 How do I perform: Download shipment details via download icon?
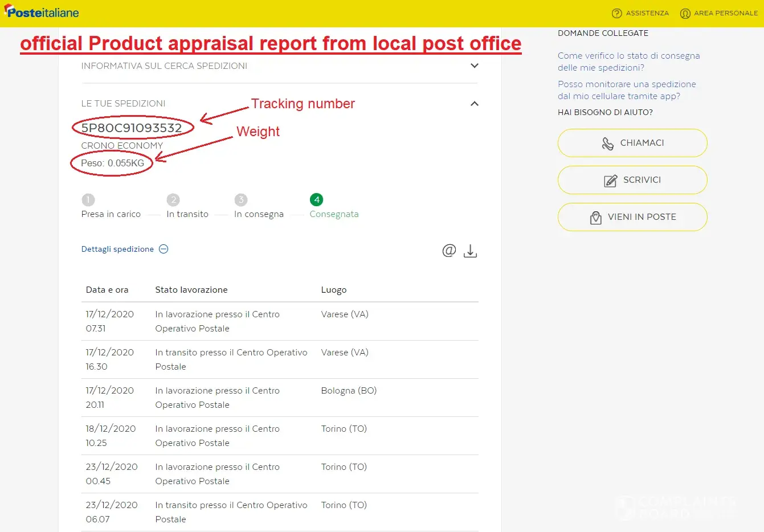point(470,251)
